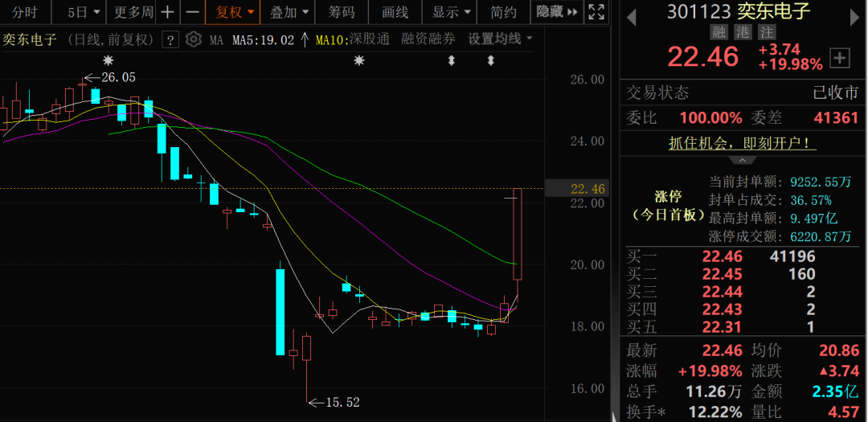Switch to 简约 simple mode

click(x=503, y=12)
